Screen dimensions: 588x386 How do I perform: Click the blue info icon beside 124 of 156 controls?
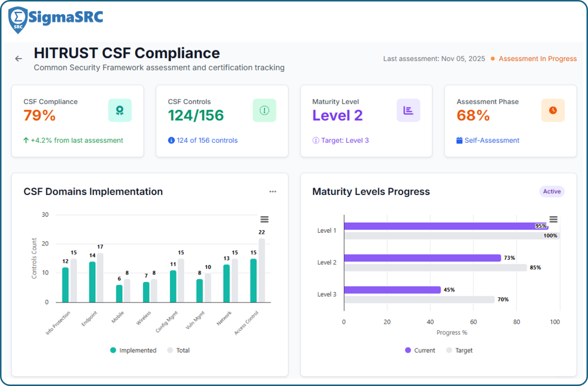[x=171, y=140]
